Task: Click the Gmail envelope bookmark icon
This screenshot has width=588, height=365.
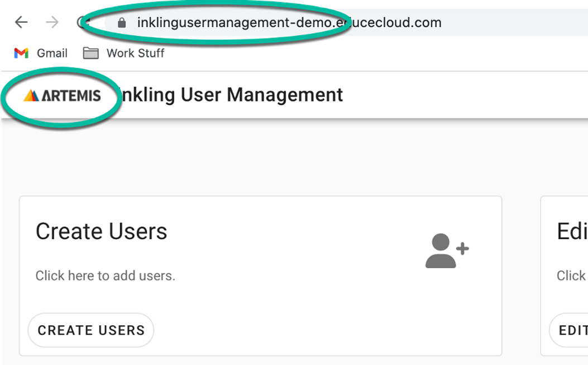Action: 21,53
